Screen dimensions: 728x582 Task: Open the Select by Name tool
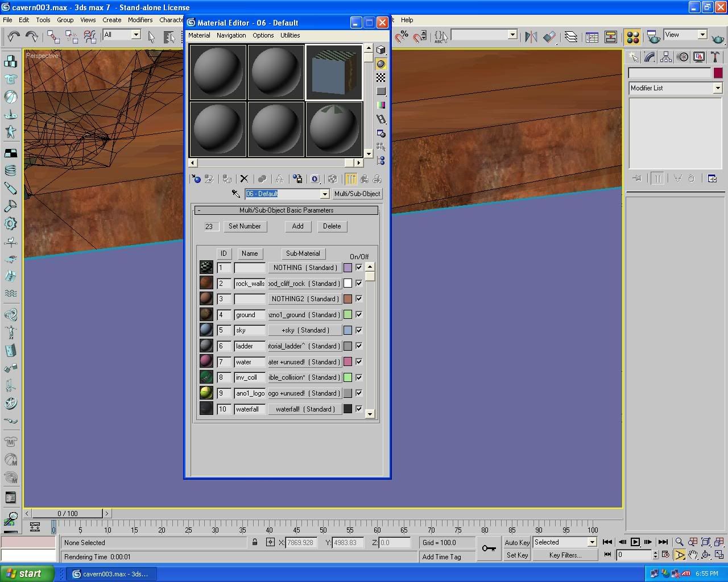point(169,37)
